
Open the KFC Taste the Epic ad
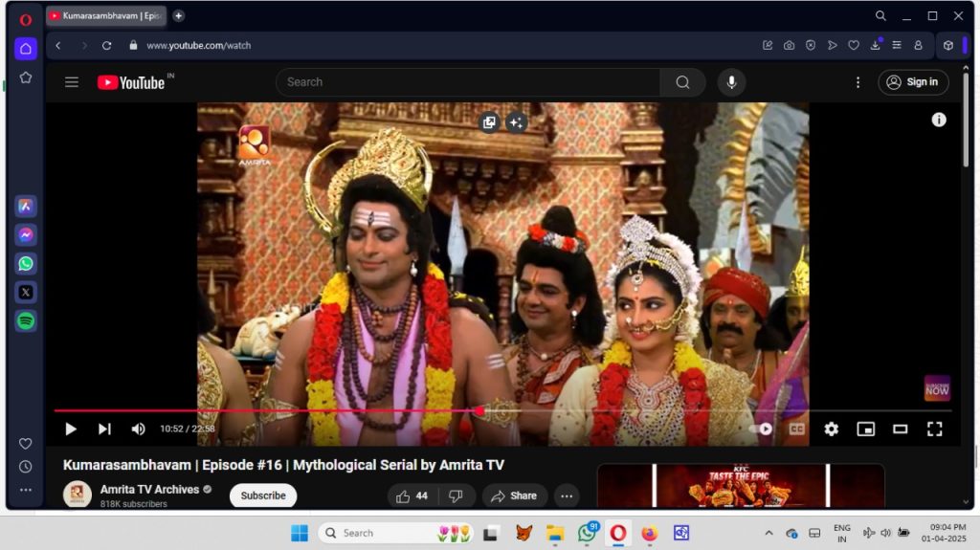pyautogui.click(x=741, y=486)
